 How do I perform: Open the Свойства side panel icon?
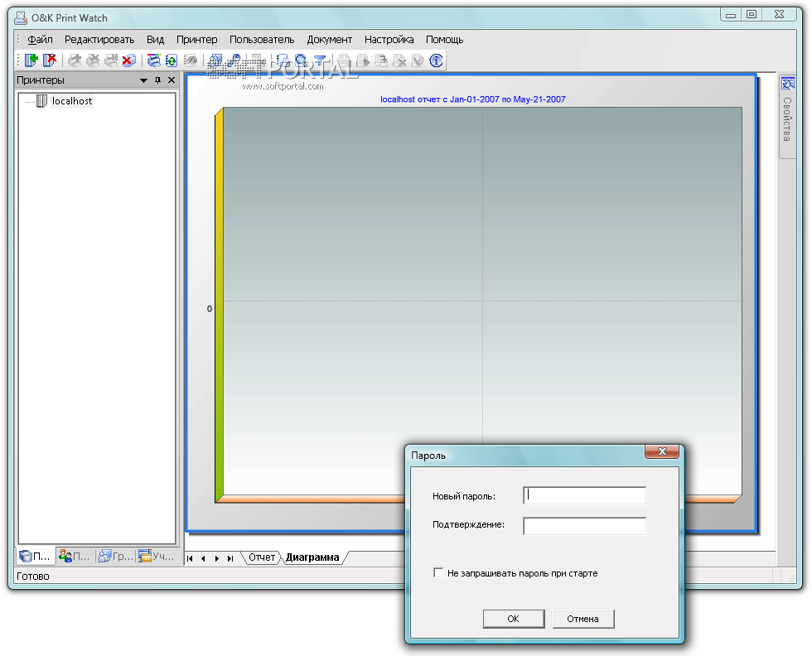788,84
